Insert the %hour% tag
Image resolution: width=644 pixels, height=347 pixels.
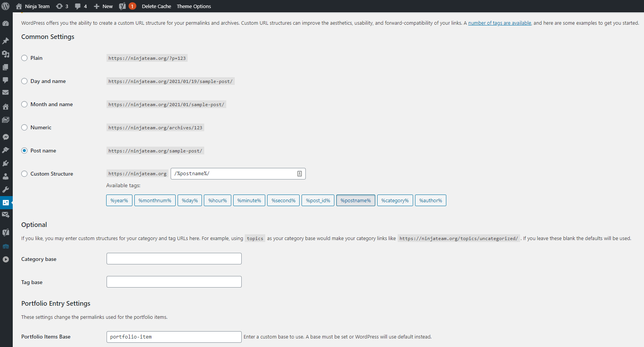pyautogui.click(x=217, y=200)
